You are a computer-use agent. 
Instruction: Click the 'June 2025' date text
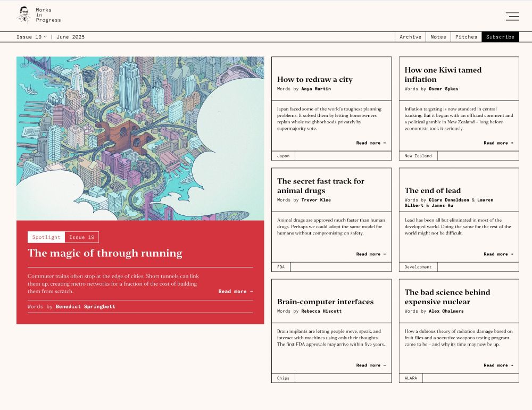[x=70, y=37]
